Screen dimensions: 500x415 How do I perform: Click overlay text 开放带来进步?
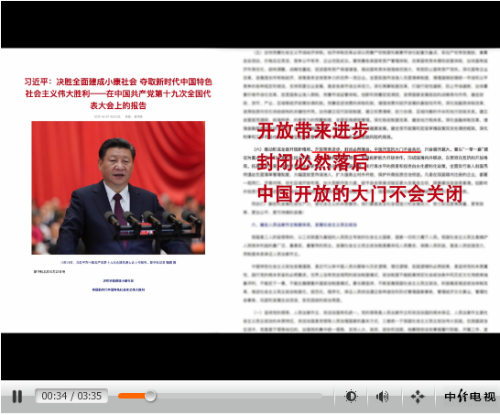[x=313, y=130]
